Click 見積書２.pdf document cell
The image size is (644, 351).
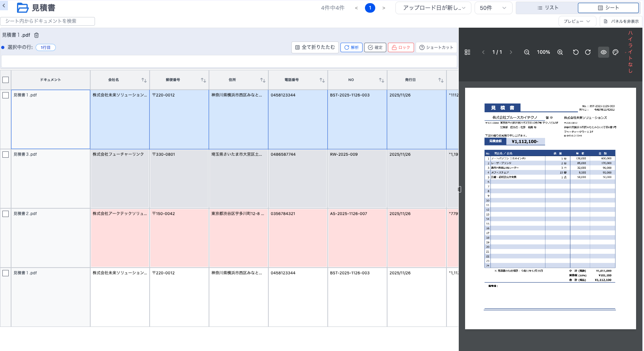tap(51, 238)
